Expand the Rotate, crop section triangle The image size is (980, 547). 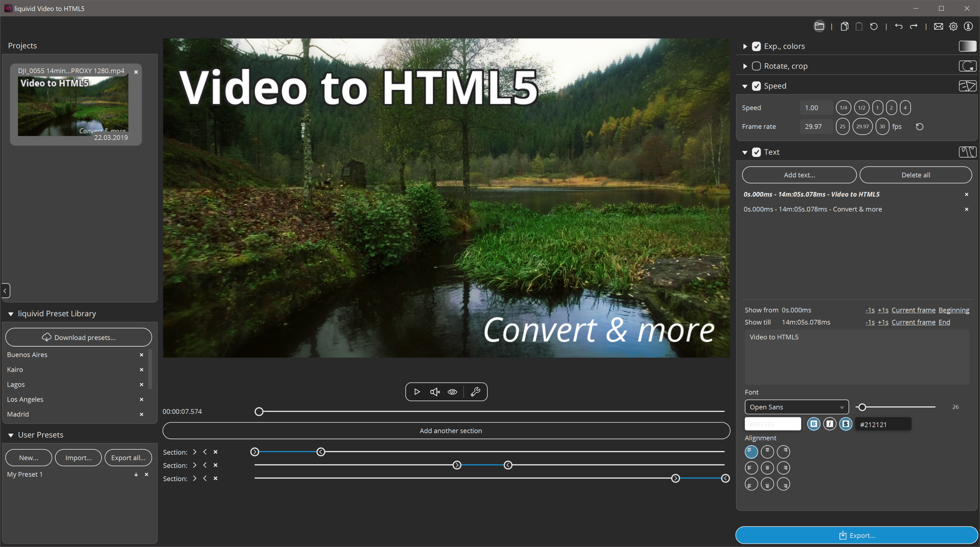click(x=745, y=66)
